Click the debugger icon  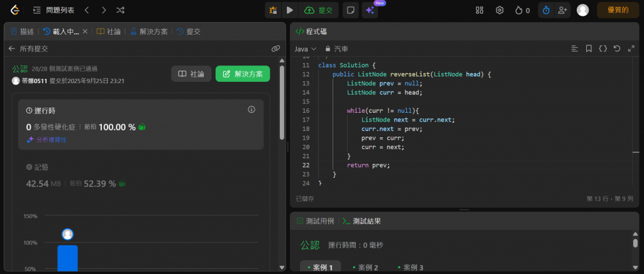(273, 10)
